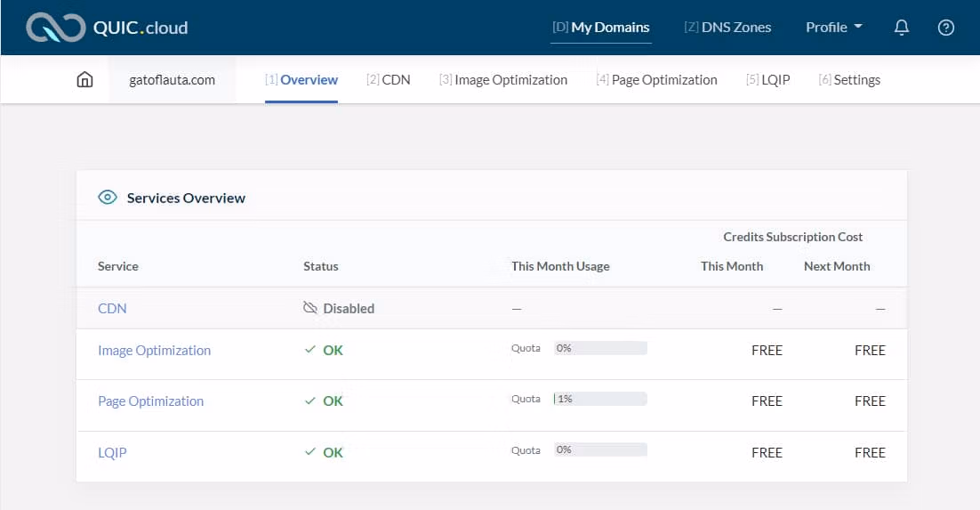Click LQIP This Month FREE value

767,452
